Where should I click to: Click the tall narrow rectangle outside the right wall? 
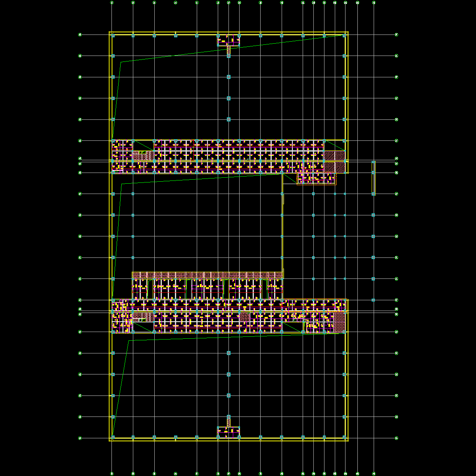click(373, 178)
